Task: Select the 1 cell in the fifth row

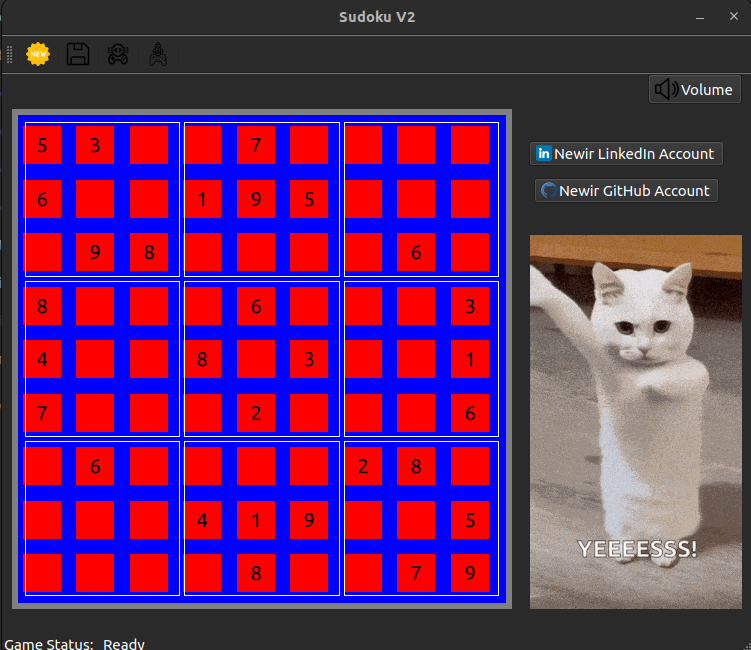Action: point(470,359)
